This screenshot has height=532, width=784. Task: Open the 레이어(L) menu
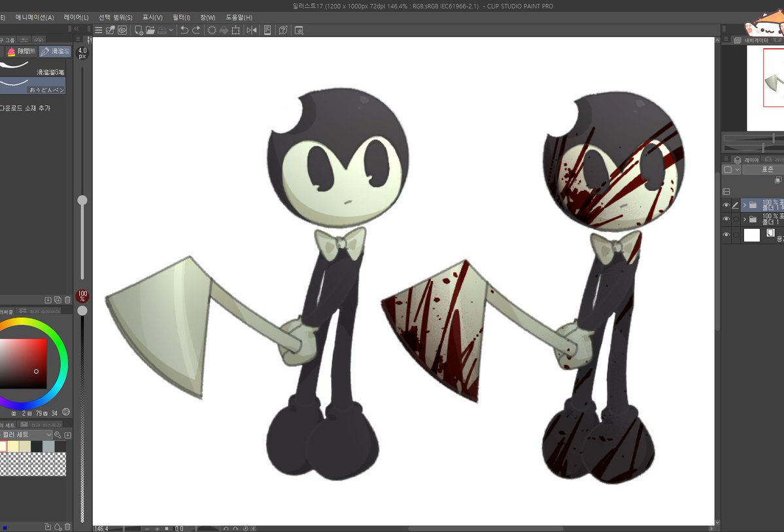76,18
